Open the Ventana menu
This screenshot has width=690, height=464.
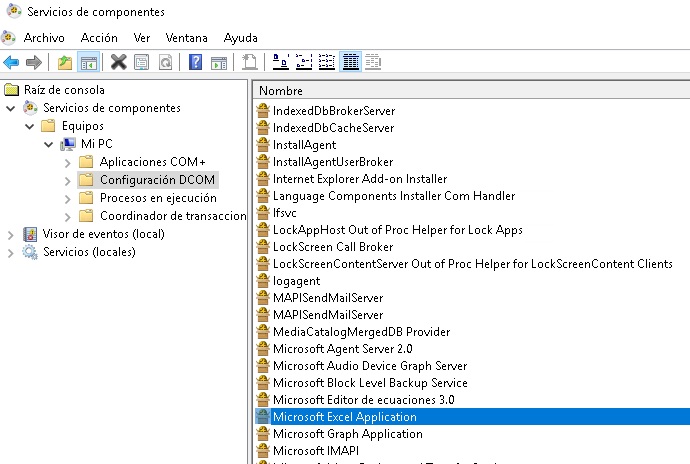(x=186, y=37)
